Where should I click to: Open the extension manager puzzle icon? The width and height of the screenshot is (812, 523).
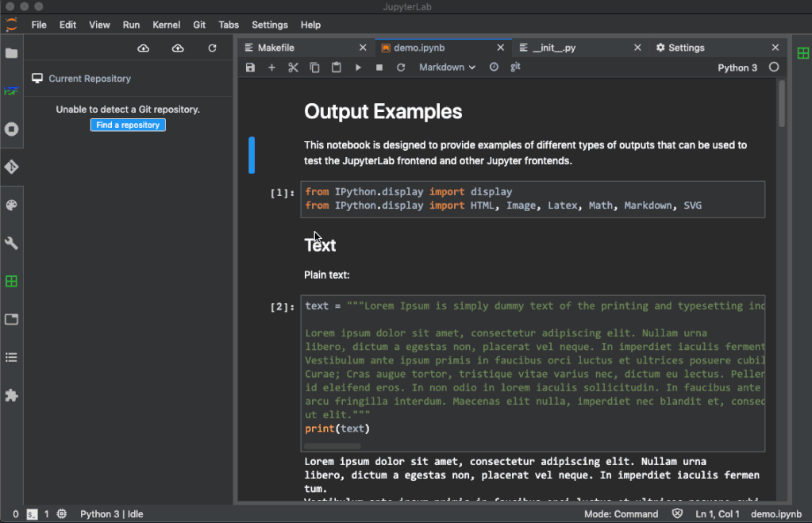coord(12,396)
